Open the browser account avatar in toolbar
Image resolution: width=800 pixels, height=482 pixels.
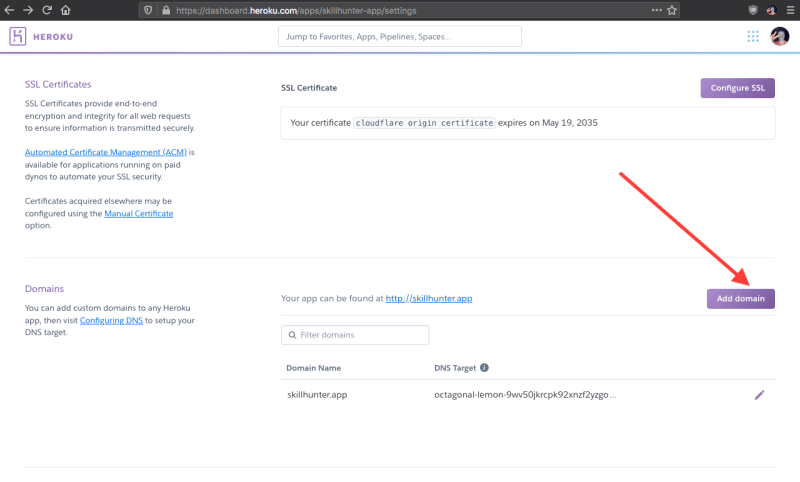tap(771, 10)
